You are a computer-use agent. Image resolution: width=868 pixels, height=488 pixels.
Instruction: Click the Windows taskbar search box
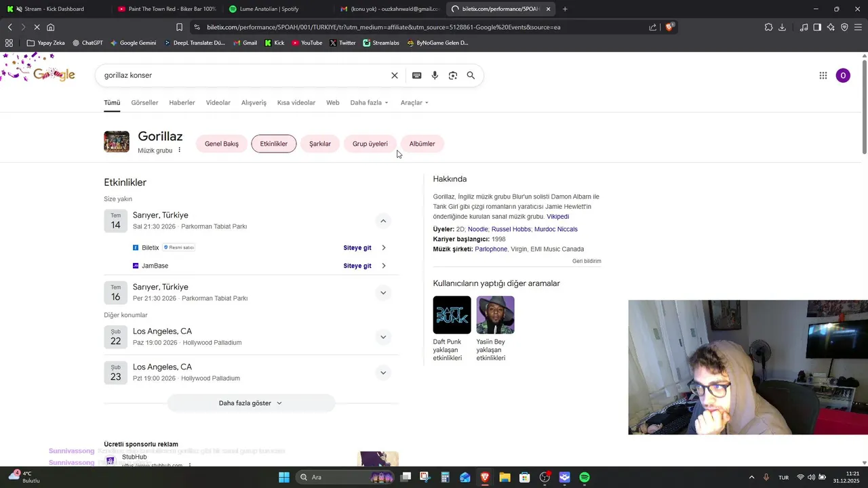coord(346,477)
